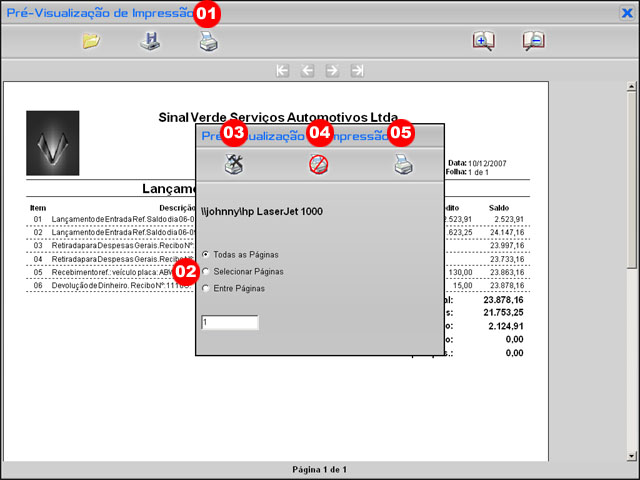Go to the first page arrow
The width and height of the screenshot is (640, 480).
point(283,71)
